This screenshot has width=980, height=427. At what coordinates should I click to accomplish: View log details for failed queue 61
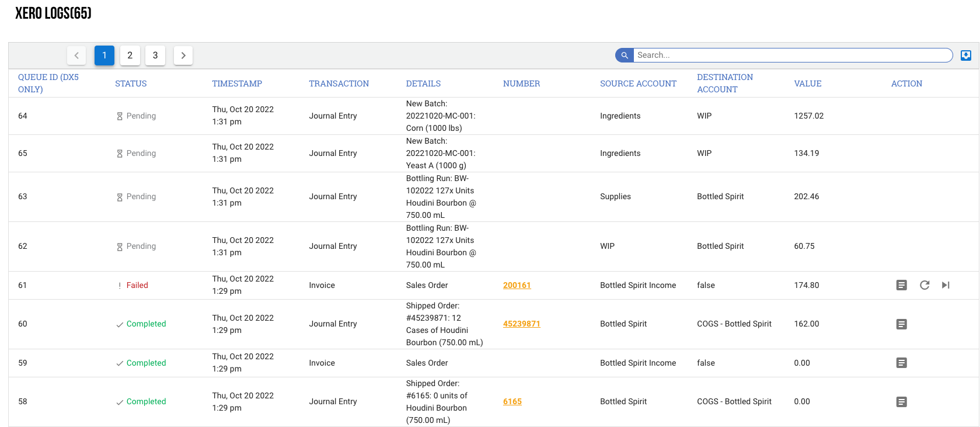click(x=902, y=285)
